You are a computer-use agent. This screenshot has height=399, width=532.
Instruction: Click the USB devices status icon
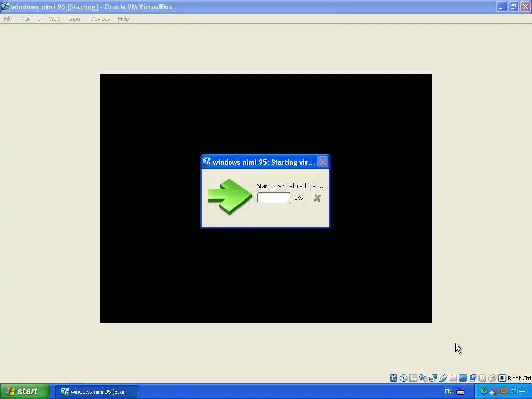point(443,378)
